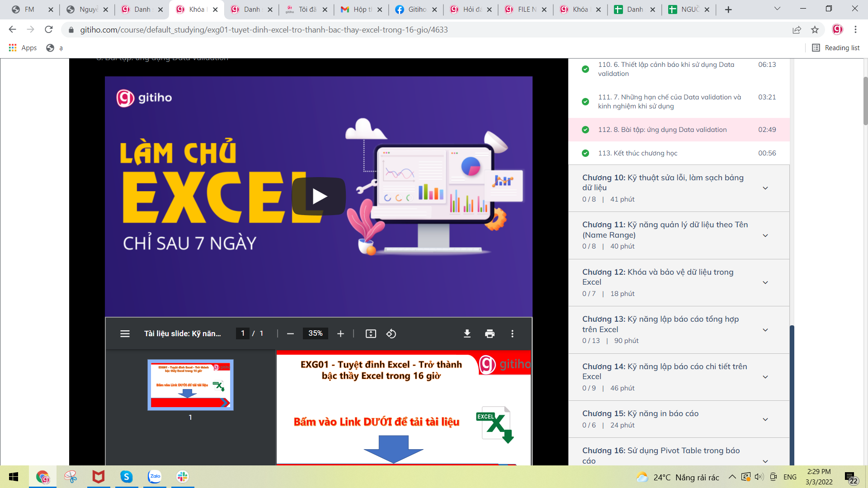Open Skype from the taskbar
Viewport: 868px width, 488px height.
coord(126,477)
